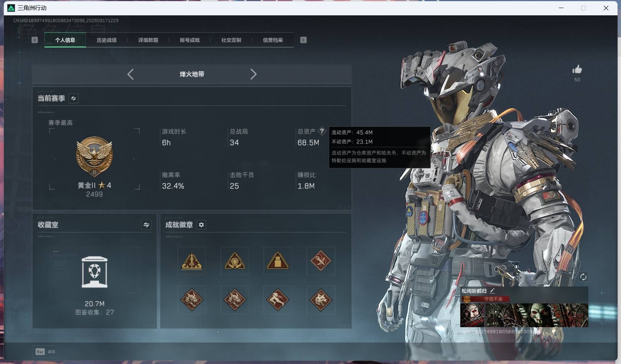The height and width of the screenshot is (364, 621).
Task: Minimize the 三角洲行动 window
Action: click(561, 8)
